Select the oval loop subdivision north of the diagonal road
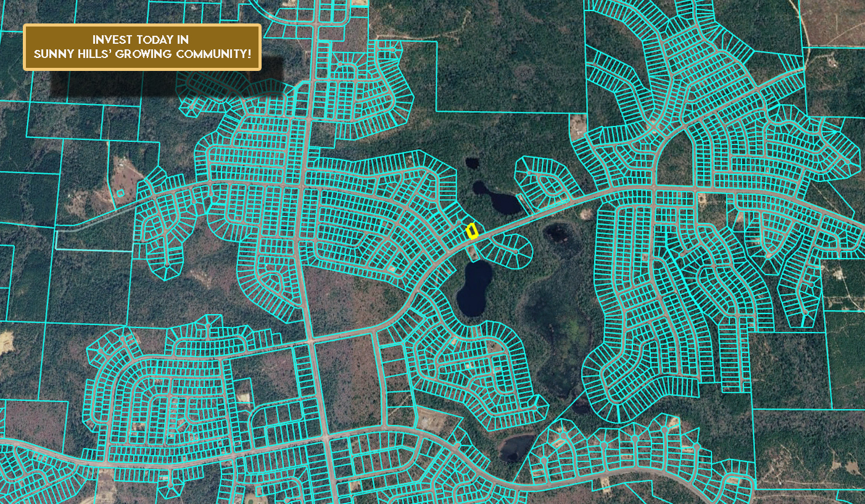This screenshot has height=504, width=865. 545,183
